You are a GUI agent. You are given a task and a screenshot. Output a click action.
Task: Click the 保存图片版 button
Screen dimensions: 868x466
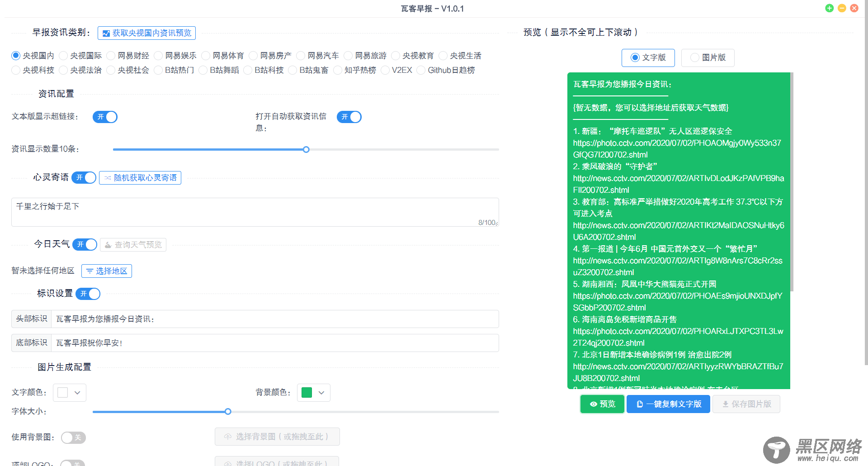(x=746, y=404)
